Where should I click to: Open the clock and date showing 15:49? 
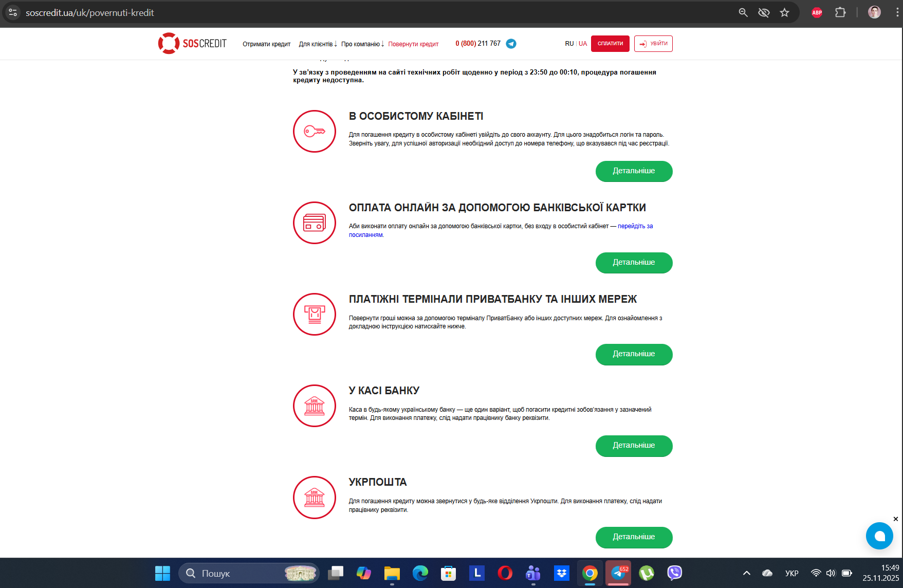point(881,573)
